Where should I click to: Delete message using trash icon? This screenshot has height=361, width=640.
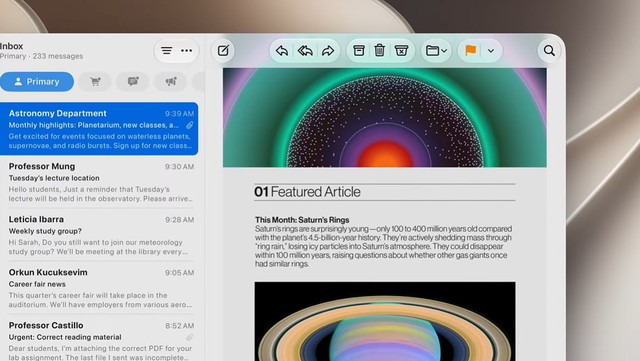pyautogui.click(x=380, y=51)
